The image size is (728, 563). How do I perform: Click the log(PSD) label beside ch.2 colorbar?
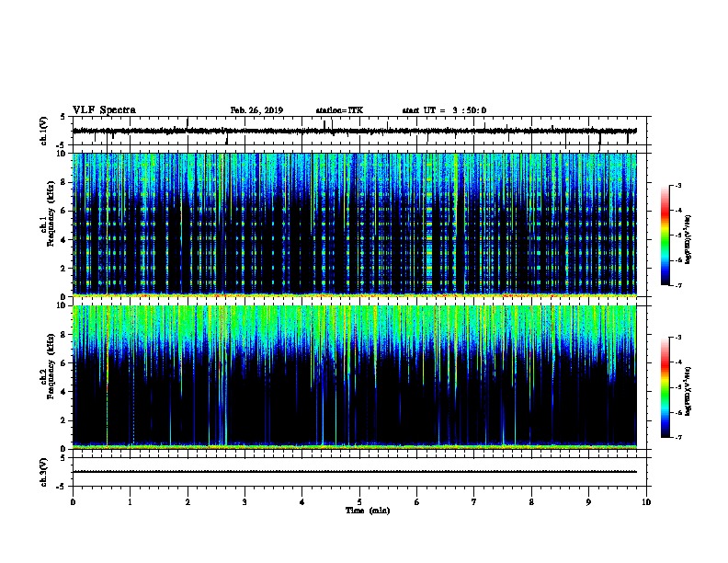(688, 392)
